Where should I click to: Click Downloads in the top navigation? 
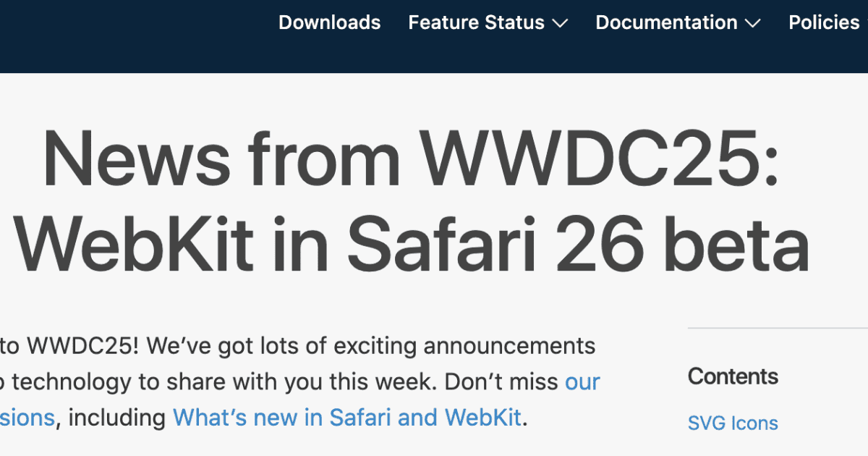329,23
